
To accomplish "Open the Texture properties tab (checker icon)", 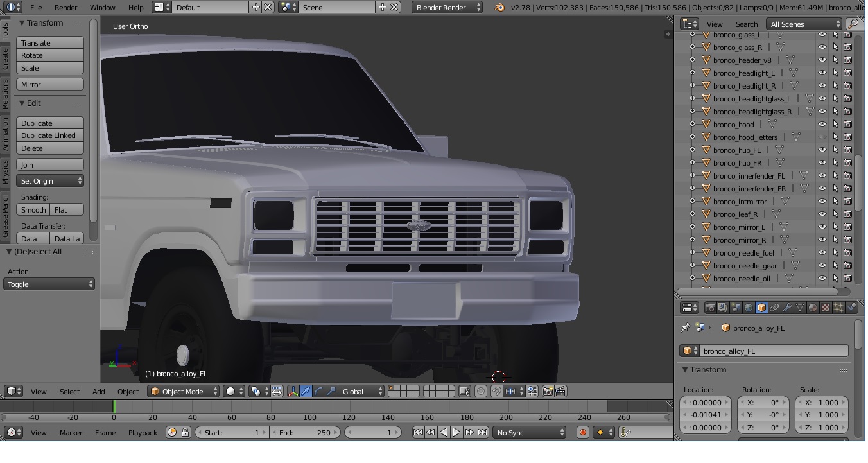I will coord(826,308).
